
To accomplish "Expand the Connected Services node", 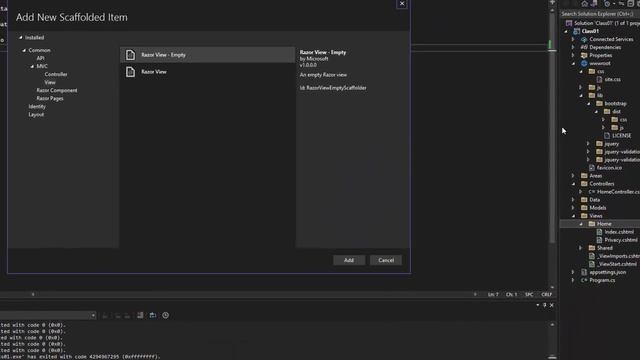I will point(573,39).
